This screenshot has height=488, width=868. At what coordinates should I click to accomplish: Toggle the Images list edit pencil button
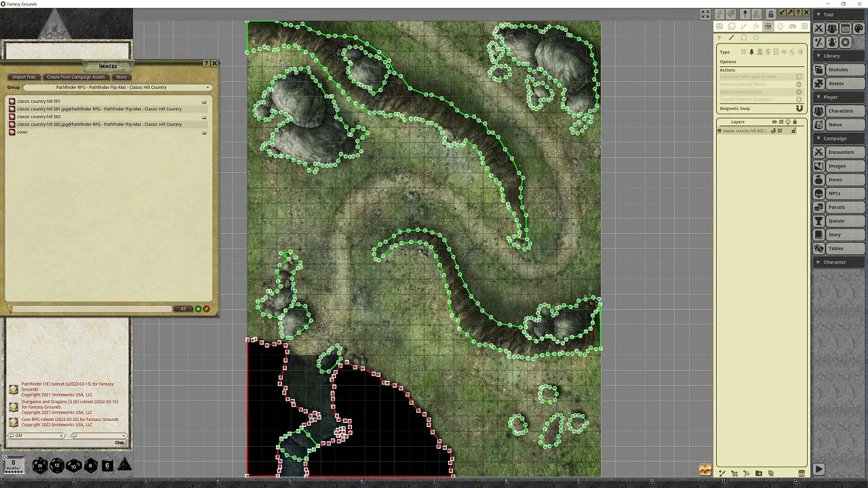[207, 309]
